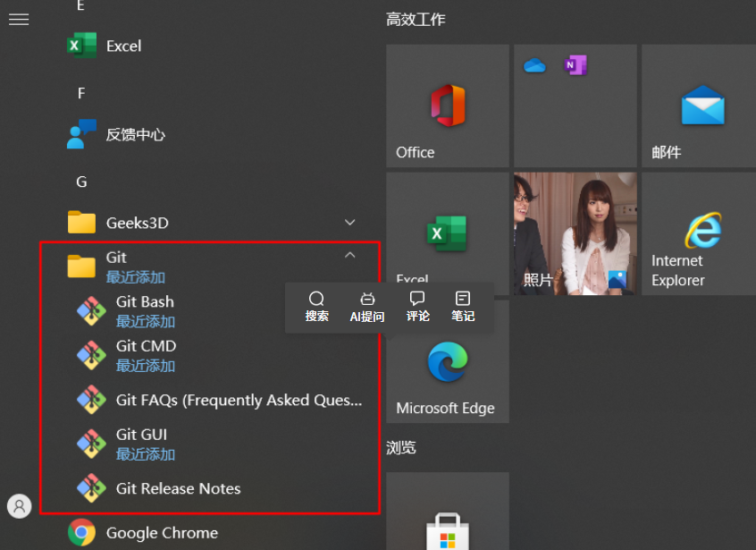
Task: Click the Git GUI label text
Action: pyautogui.click(x=141, y=435)
